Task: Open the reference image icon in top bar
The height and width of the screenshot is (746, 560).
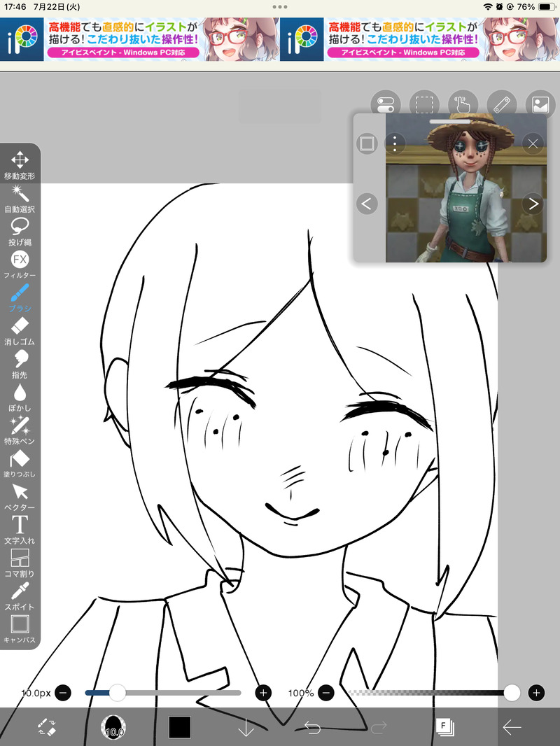Action: pos(540,105)
